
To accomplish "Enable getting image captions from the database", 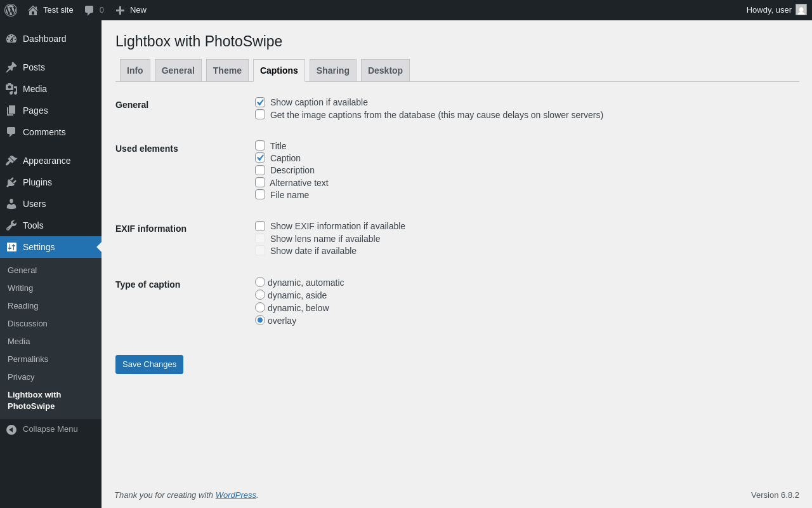I will [260, 114].
